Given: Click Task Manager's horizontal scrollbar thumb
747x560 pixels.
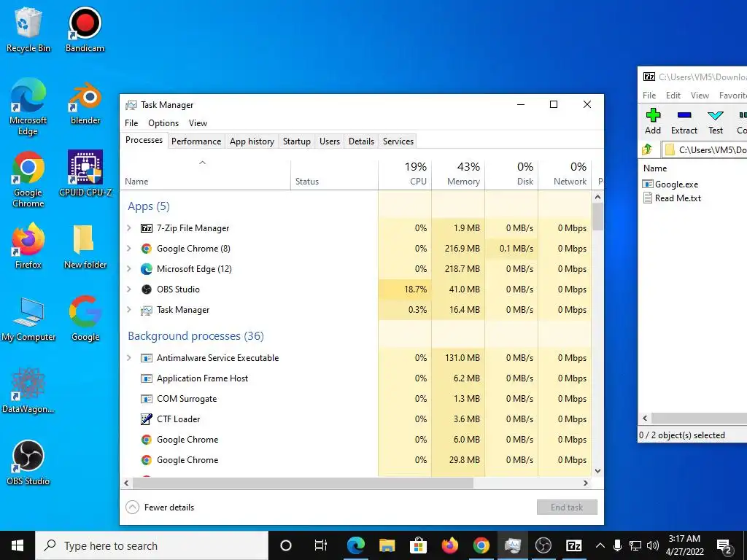Looking at the screenshot, I should coord(303,483).
